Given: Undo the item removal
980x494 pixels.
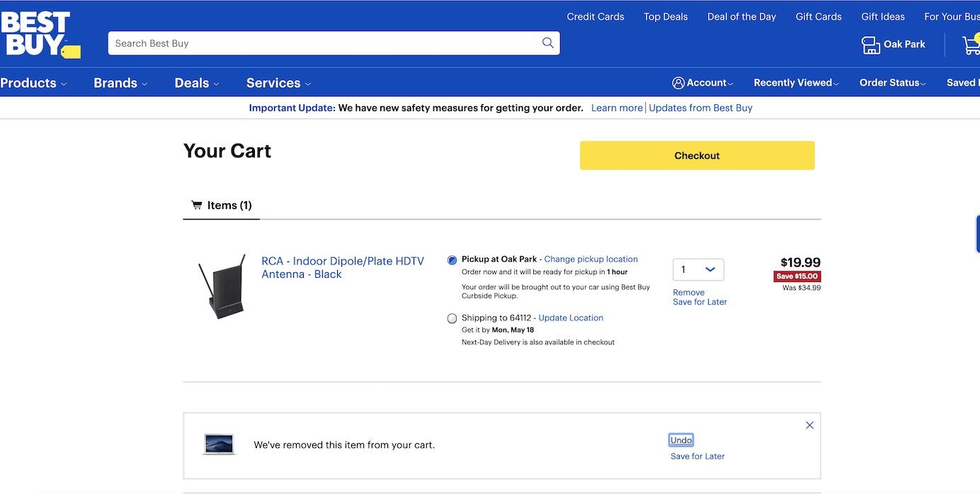Looking at the screenshot, I should (681, 440).
